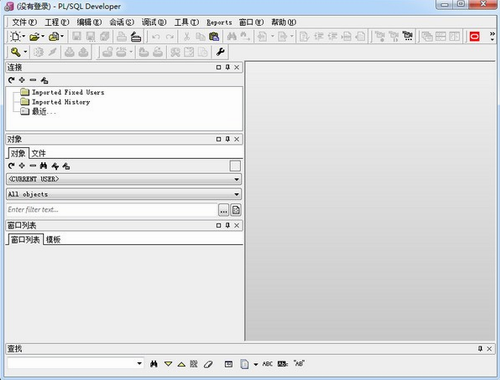
Task: Click the binoculars Find icon in search bar
Action: tap(153, 364)
